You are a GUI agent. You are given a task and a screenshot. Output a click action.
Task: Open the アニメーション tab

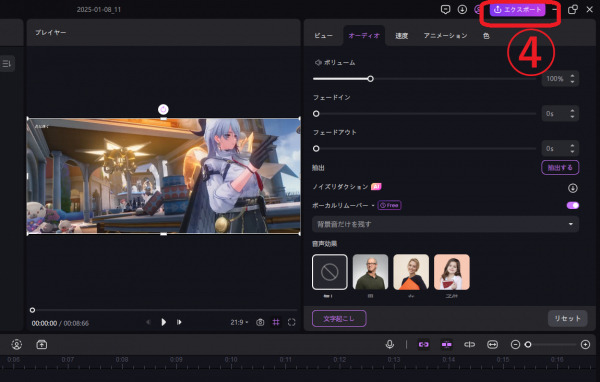445,36
